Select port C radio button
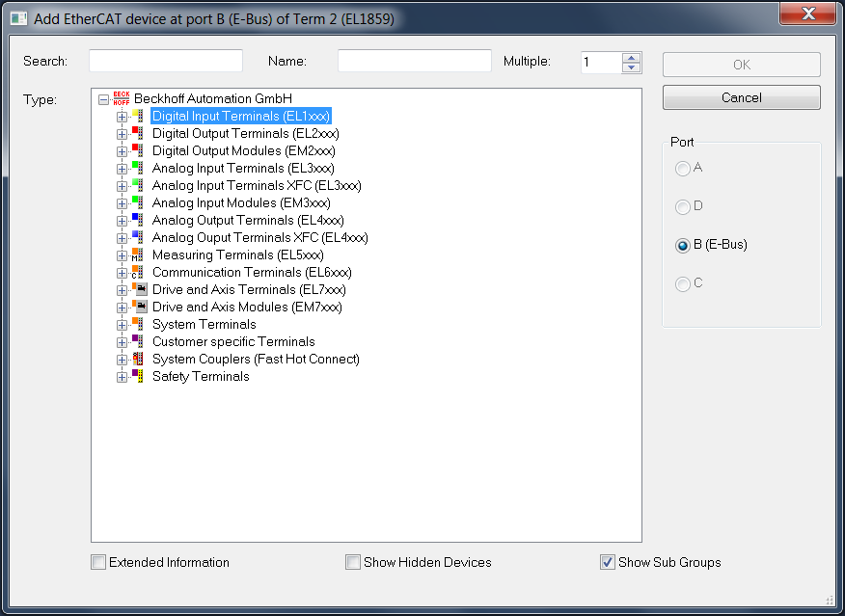 (683, 283)
